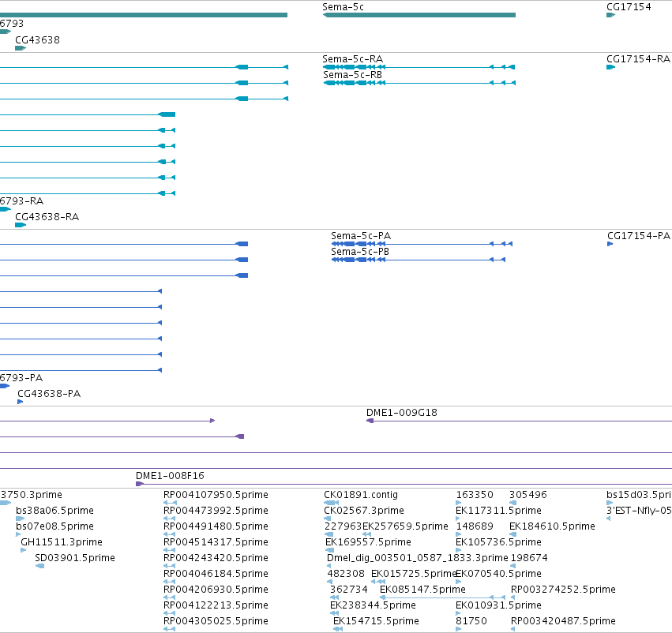Click the bs38a06.5prime EST label
Screen dimensions: 672x633
pos(54,511)
